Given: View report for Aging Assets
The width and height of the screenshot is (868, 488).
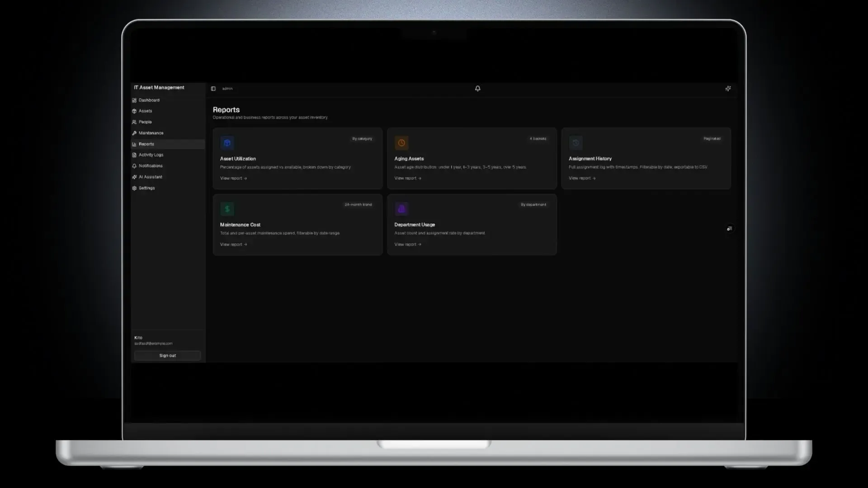Looking at the screenshot, I should tap(408, 178).
